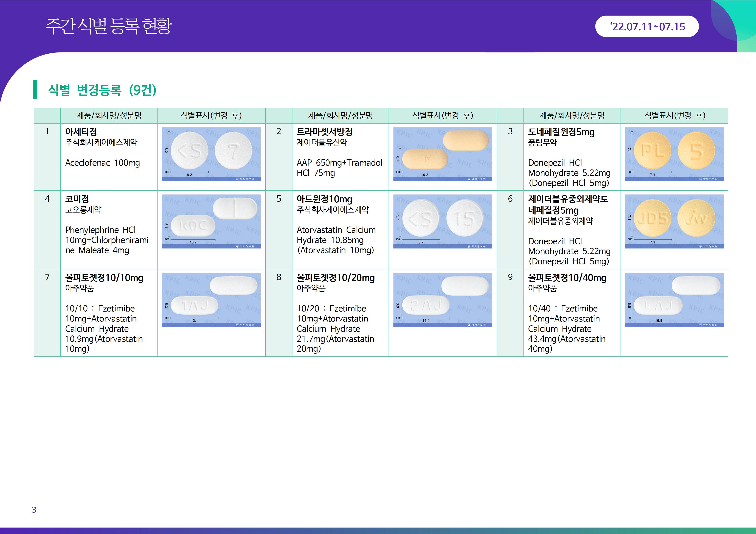Click the JD5 donepezil pill image
Viewport: 756px width, 534px height.
click(674, 221)
